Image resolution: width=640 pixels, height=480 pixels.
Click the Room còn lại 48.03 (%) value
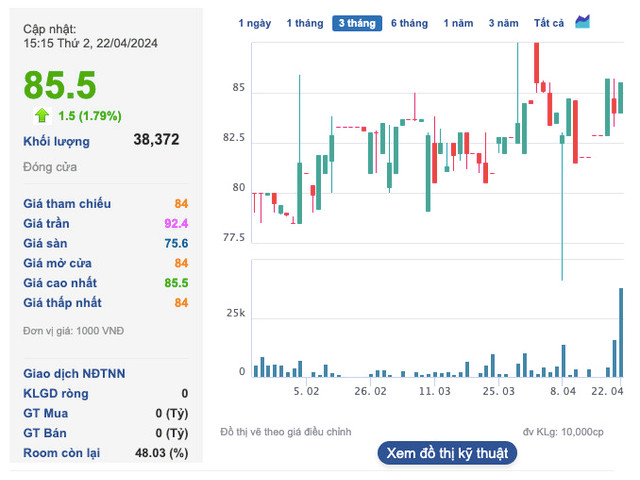[161, 453]
